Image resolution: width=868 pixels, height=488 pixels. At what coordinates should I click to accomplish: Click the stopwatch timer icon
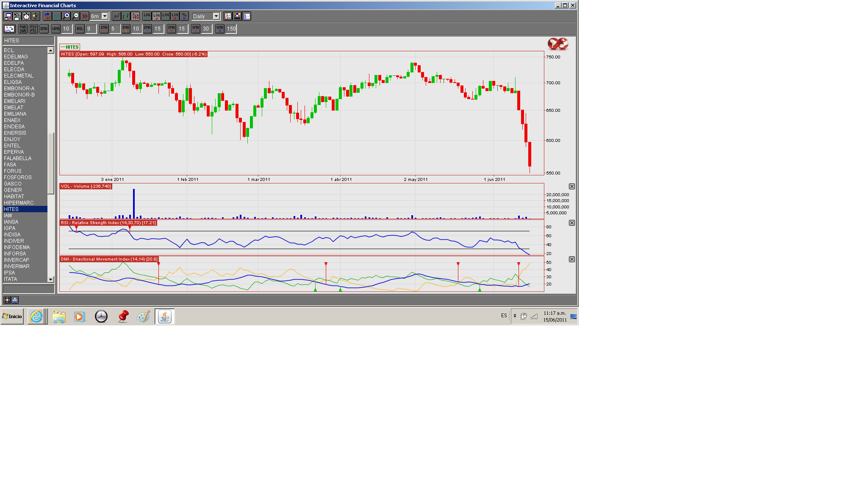[26, 16]
